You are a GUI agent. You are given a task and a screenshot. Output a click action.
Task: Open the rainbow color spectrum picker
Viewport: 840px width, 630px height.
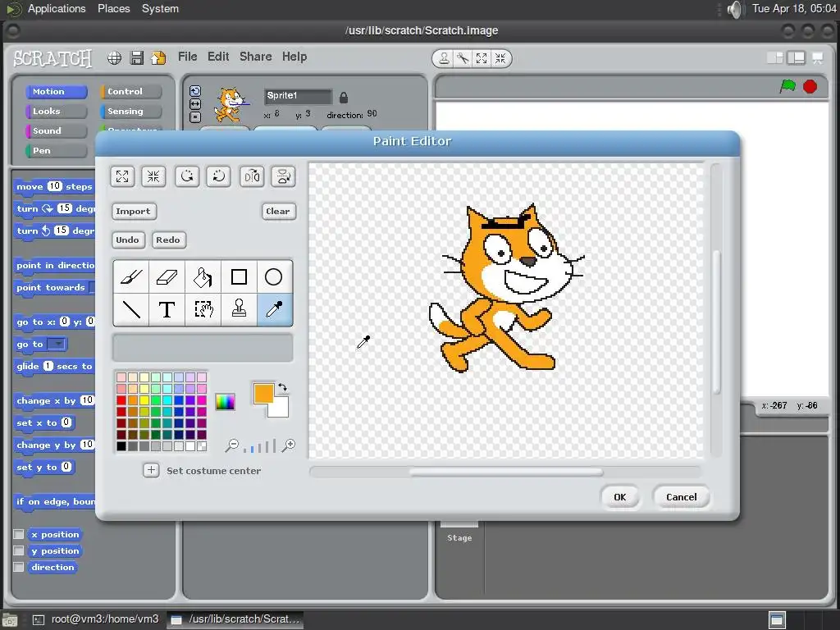(225, 401)
